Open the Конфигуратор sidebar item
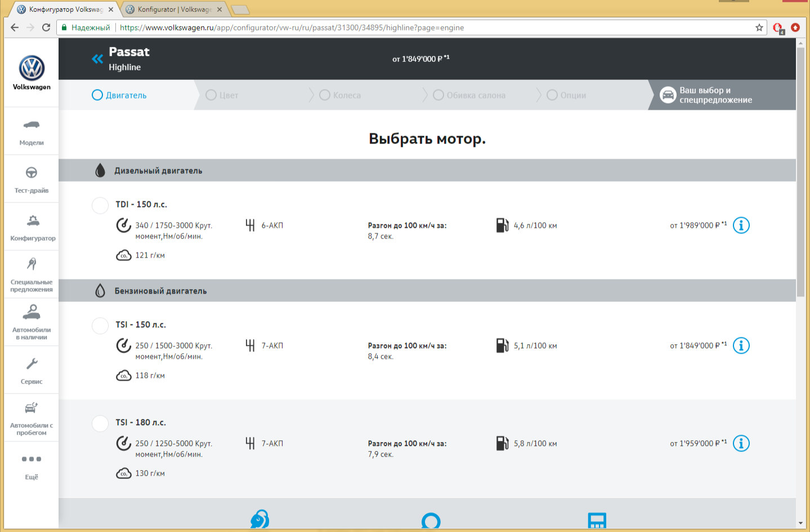 point(32,227)
